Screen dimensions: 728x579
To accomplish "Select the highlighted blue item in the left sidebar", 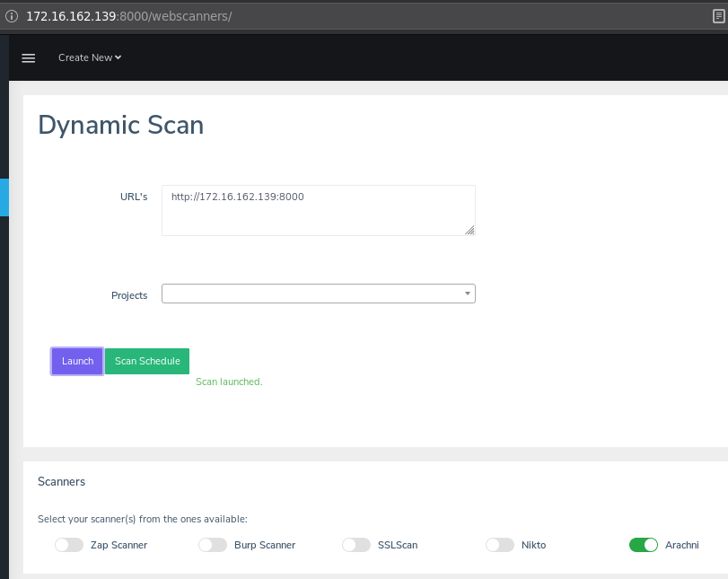I will point(4,197).
